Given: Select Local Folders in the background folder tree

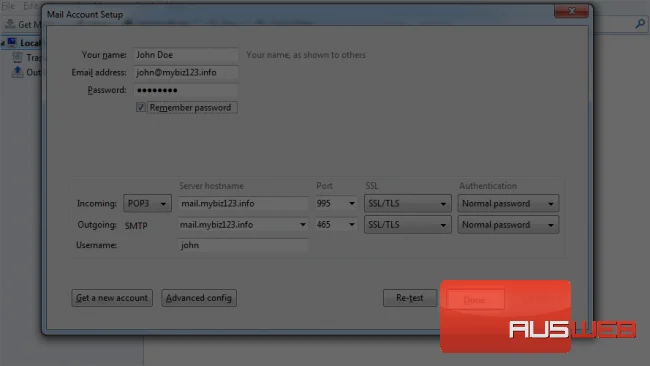Looking at the screenshot, I should pyautogui.click(x=30, y=43).
